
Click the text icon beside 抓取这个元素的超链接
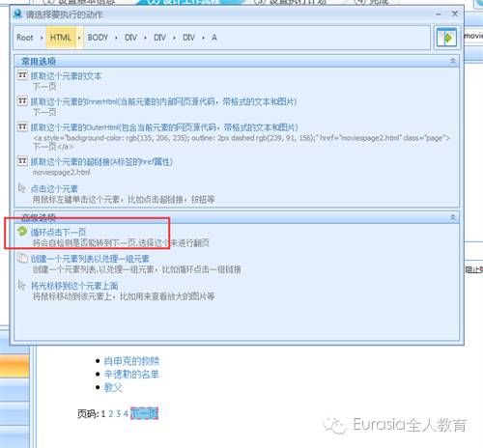[x=22, y=161]
